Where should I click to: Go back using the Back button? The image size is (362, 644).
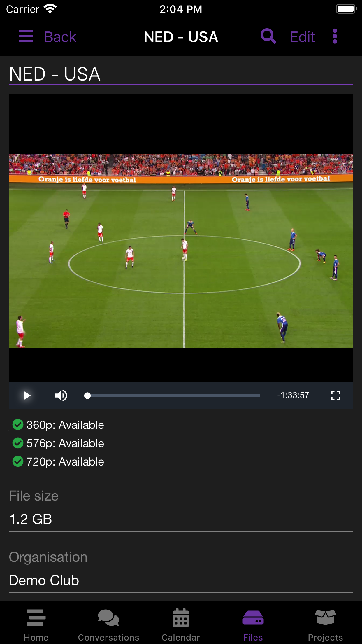coord(60,37)
